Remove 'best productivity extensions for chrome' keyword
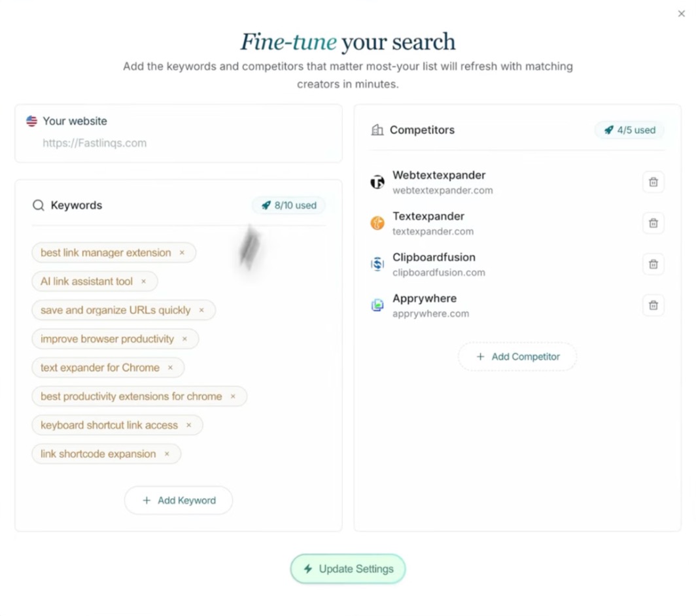Image resolution: width=696 pixels, height=616 pixels. (233, 397)
